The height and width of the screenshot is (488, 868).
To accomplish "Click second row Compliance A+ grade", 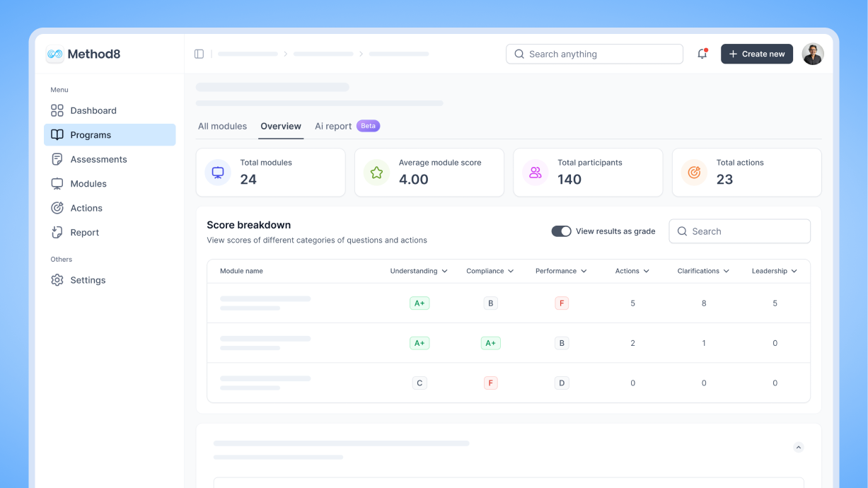I will pos(491,343).
